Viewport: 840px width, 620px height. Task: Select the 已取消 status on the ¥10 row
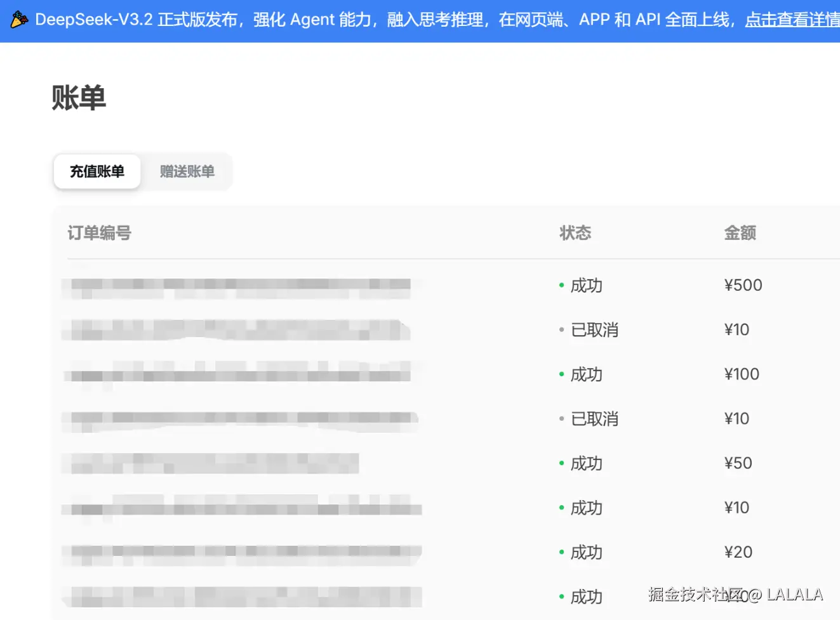[x=594, y=330]
